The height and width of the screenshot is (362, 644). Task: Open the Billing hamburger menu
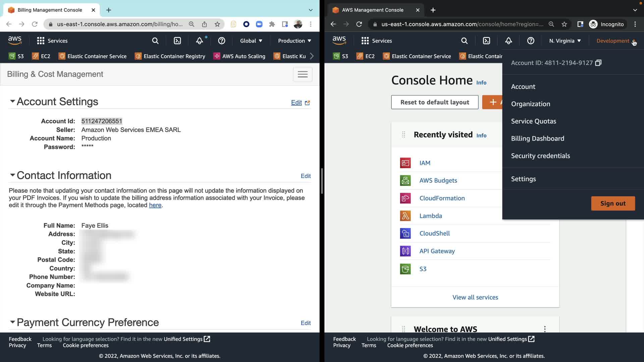(303, 74)
